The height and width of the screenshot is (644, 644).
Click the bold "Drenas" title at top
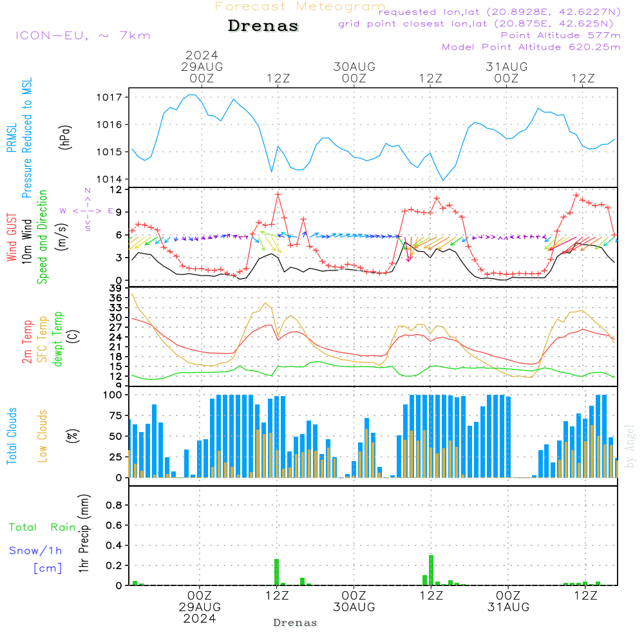pyautogui.click(x=263, y=26)
